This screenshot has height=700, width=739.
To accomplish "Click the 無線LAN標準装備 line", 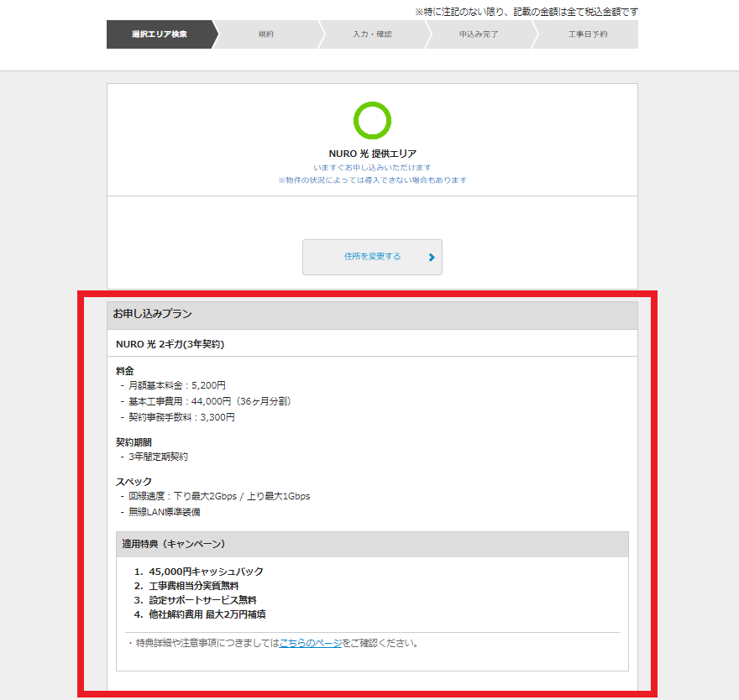I will (x=164, y=512).
